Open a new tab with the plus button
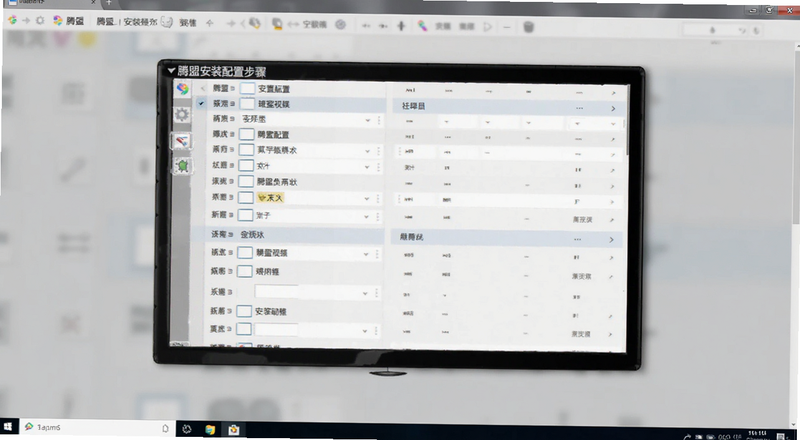800x440 pixels. point(108,3)
